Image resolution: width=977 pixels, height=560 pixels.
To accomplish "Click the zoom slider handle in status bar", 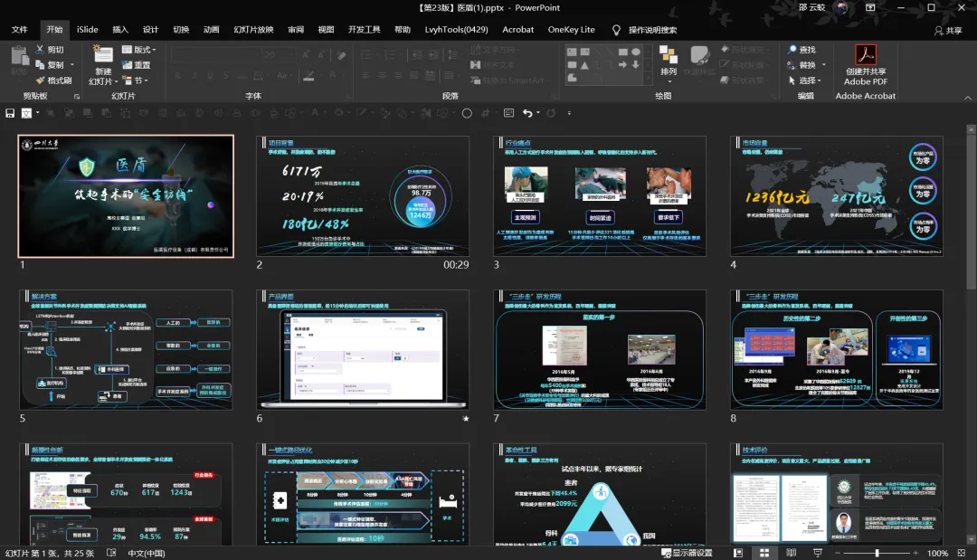I will [x=877, y=553].
